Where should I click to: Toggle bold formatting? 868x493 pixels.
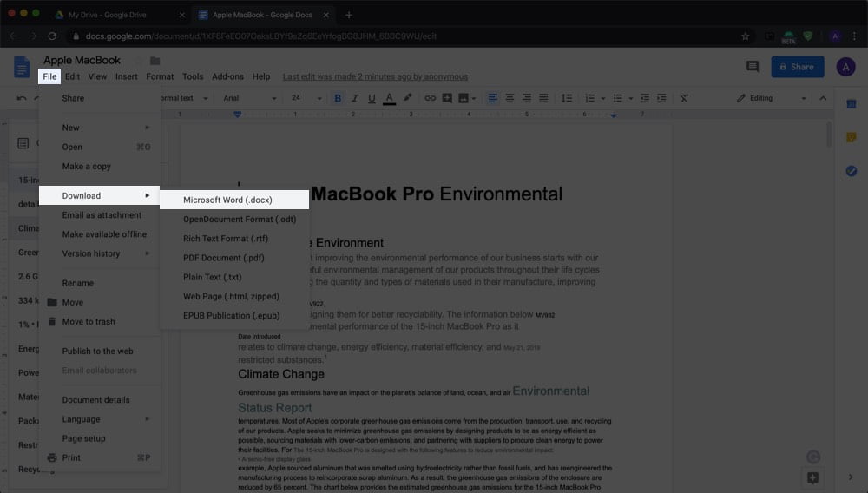pos(337,98)
